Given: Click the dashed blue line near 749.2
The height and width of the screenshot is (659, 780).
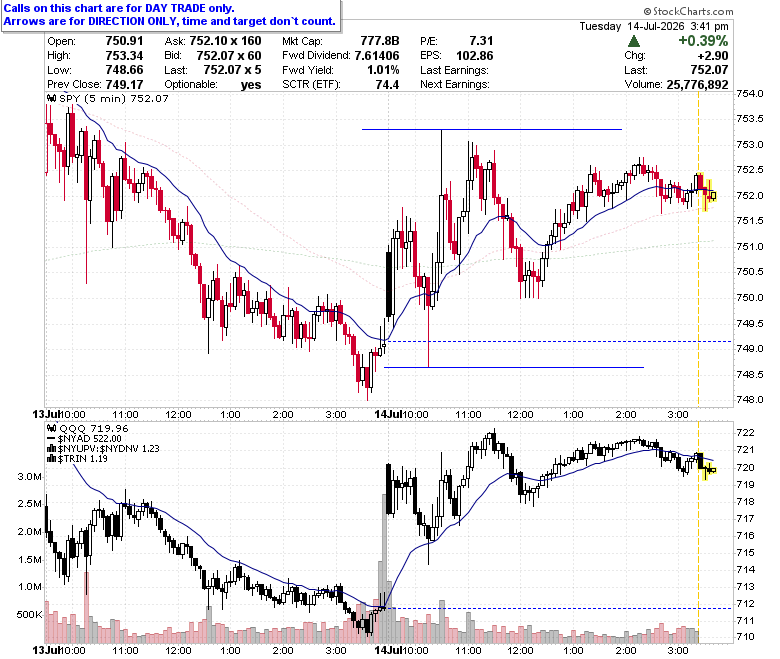Looking at the screenshot, I should [x=559, y=341].
